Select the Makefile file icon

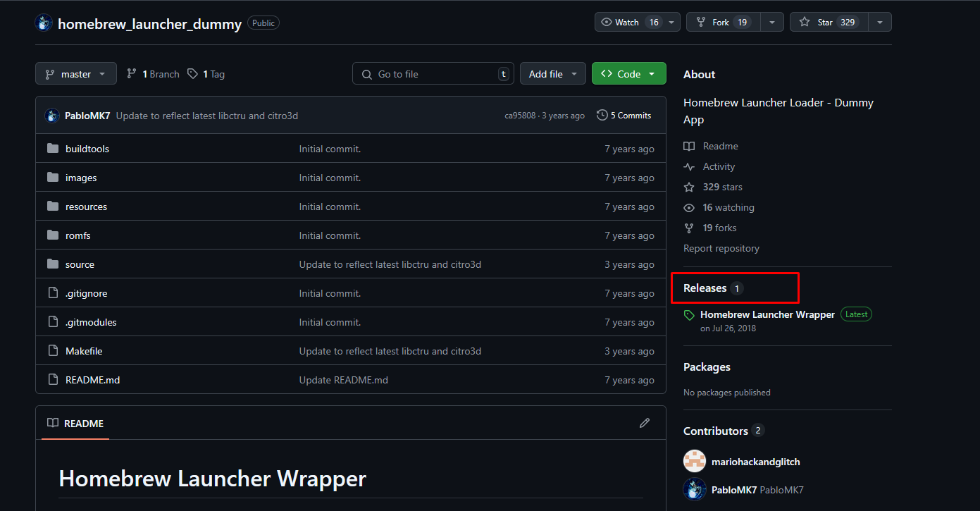point(53,351)
